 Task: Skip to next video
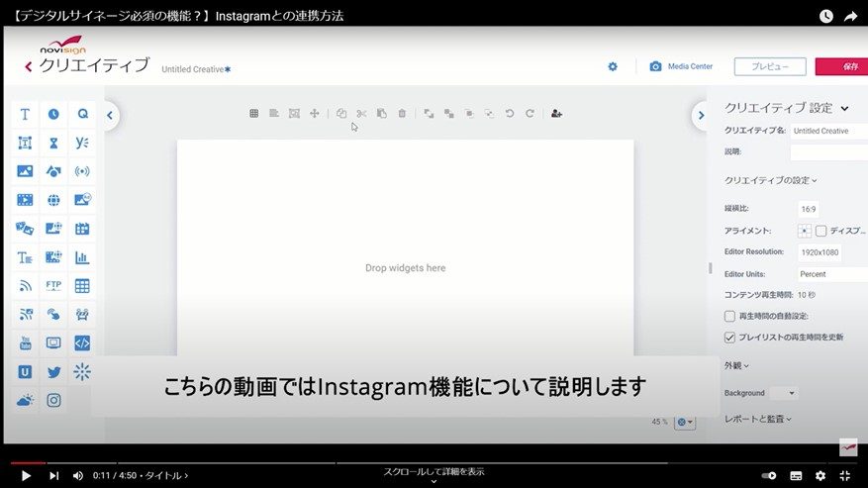click(53, 475)
